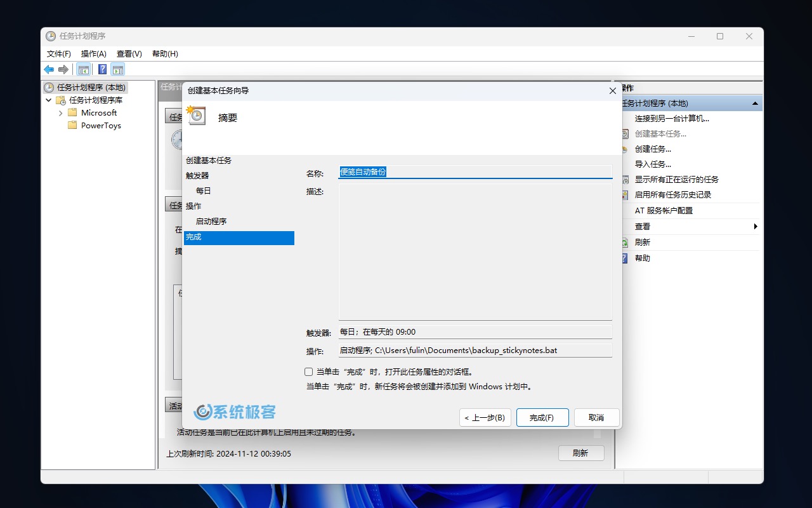Screen dimensions: 812x508
Task: Select the 创建基本任务 wizard step
Action: point(209,161)
